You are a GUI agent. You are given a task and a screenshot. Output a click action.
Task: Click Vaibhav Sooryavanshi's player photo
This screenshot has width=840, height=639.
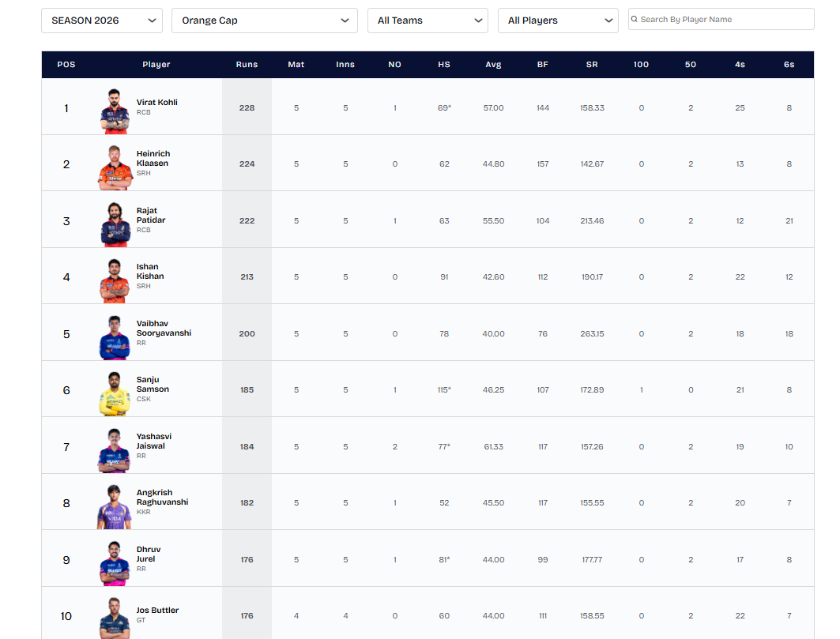pyautogui.click(x=115, y=336)
